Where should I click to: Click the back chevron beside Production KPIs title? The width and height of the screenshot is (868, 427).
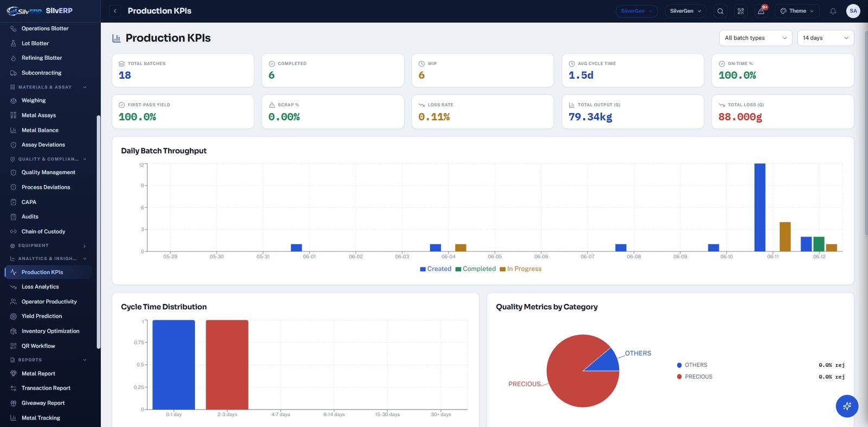pyautogui.click(x=115, y=11)
